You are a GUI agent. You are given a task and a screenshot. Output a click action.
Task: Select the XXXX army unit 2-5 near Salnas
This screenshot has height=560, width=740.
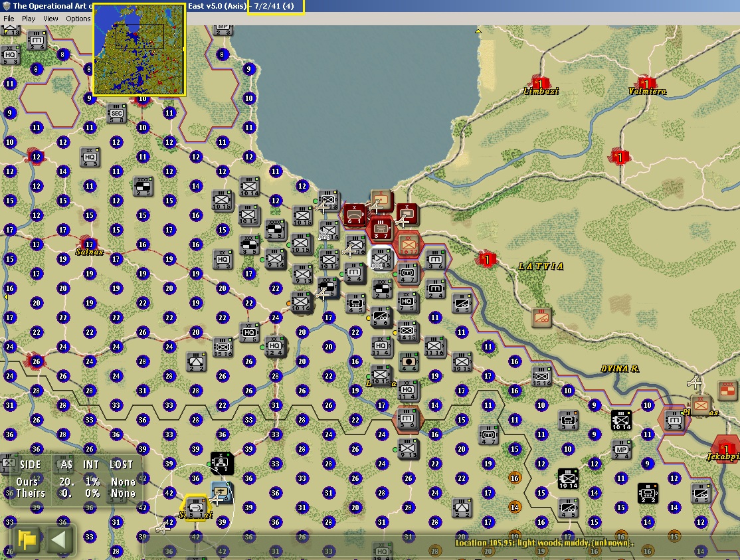(x=143, y=187)
